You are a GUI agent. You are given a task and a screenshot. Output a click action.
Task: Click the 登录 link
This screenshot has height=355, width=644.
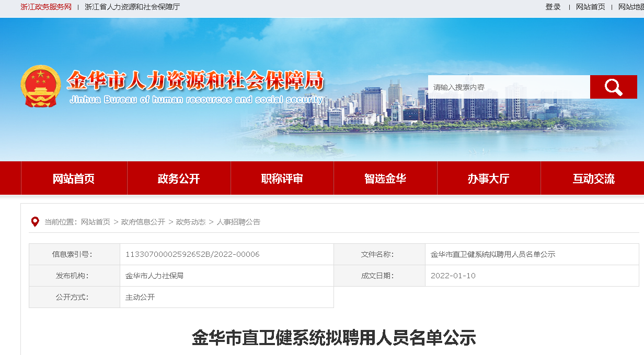pyautogui.click(x=553, y=7)
